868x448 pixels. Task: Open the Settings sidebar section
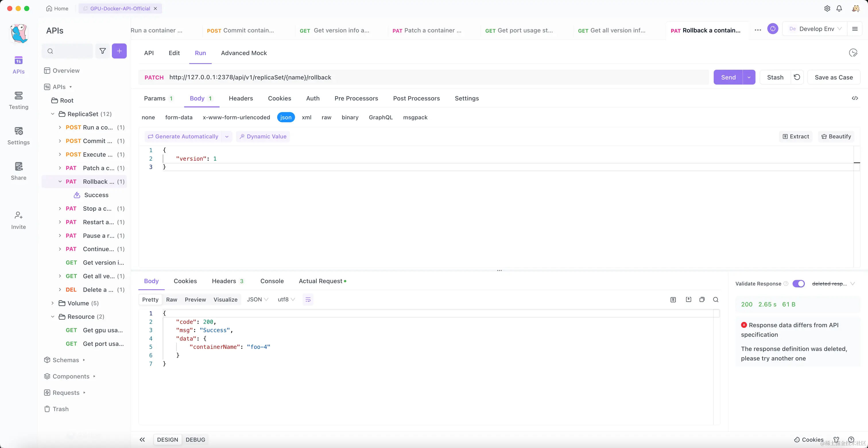19,136
